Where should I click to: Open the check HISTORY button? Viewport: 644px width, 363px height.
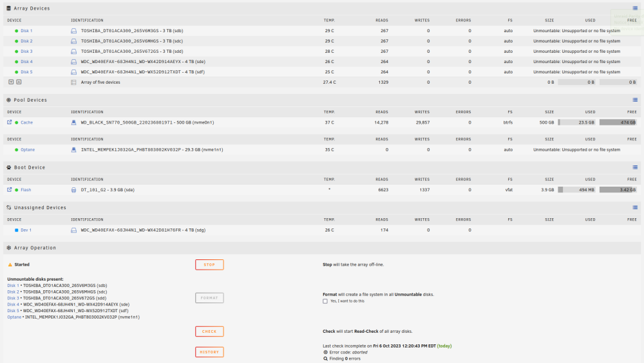click(x=209, y=352)
